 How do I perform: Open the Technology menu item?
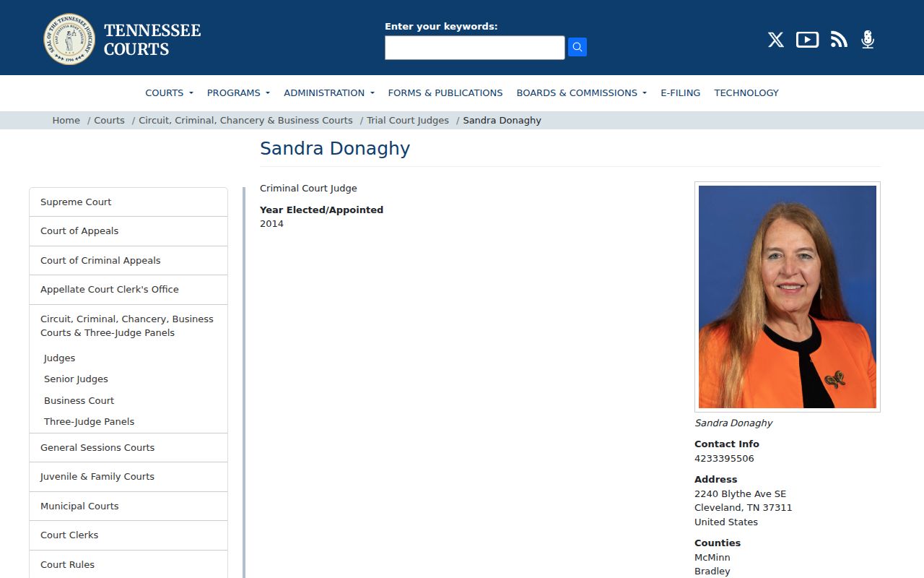coord(746,92)
